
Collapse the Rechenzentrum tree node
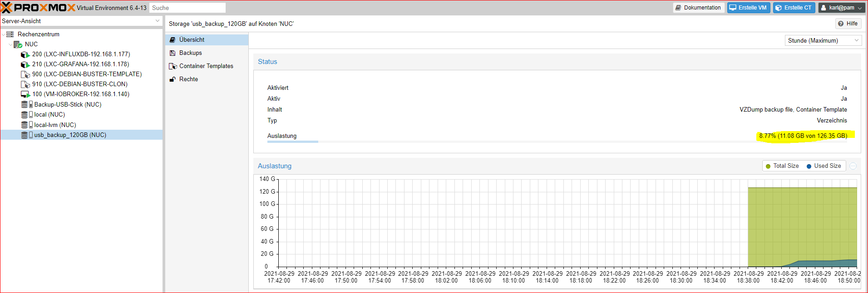(3, 34)
